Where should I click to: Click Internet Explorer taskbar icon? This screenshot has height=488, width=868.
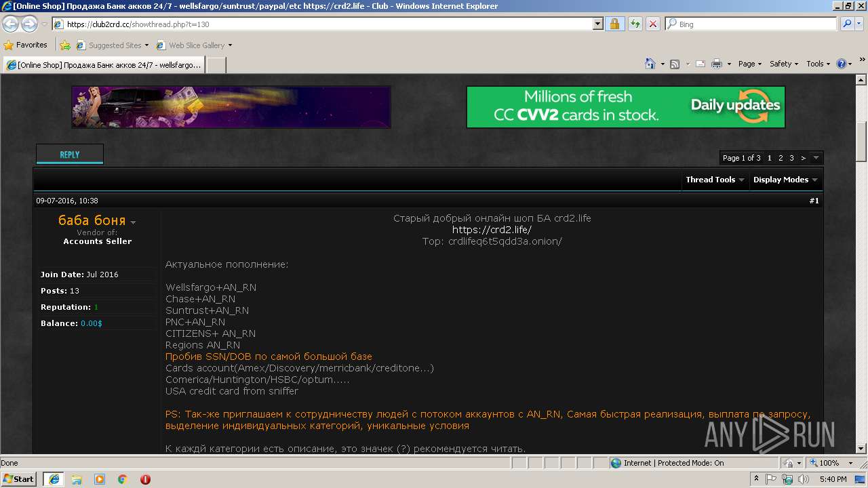click(54, 479)
